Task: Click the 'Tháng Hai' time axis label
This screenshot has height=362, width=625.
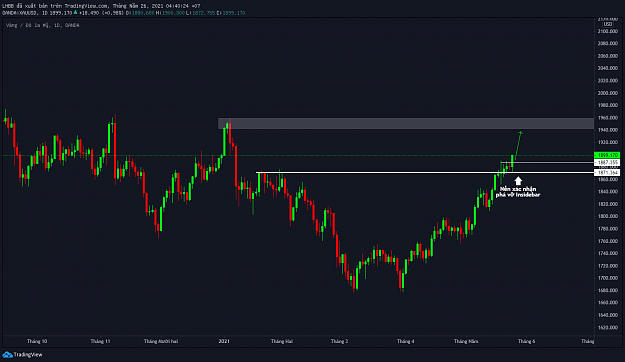Action: click(282, 341)
